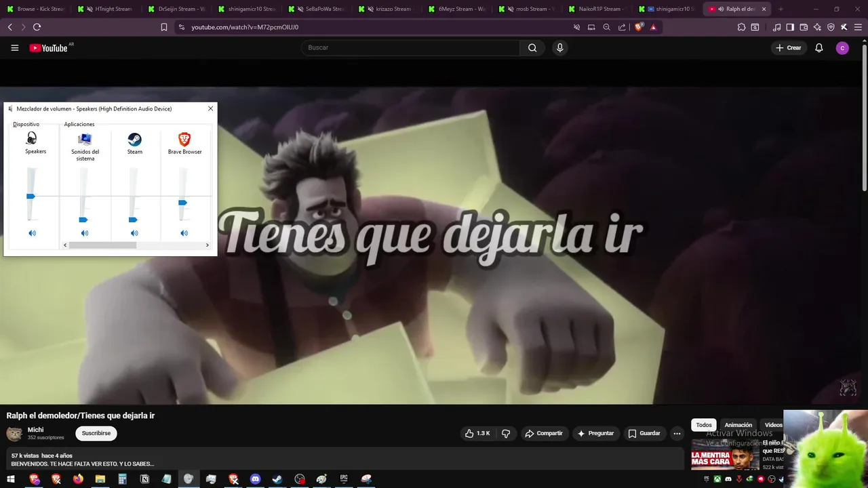Select the Animación filter chip
The width and height of the screenshot is (868, 488).
(x=738, y=425)
